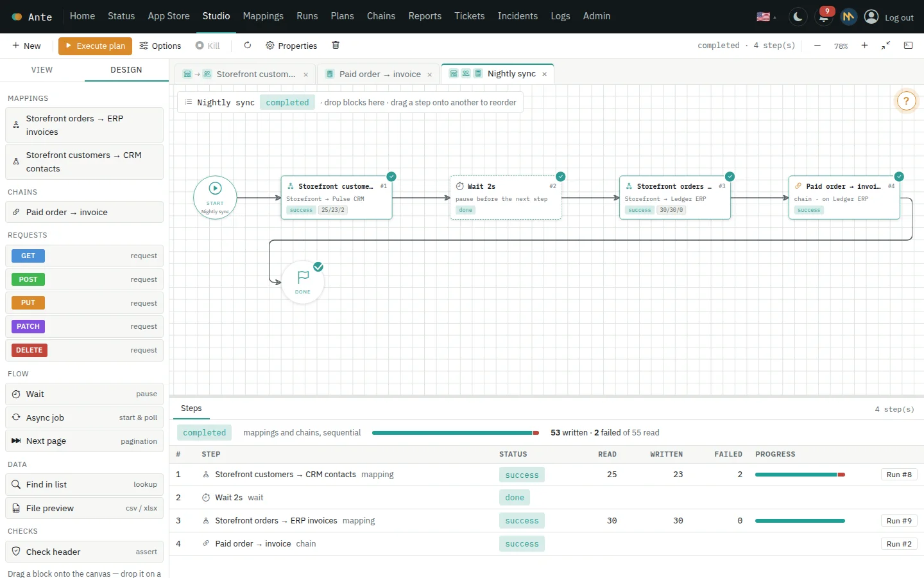Open the canvas help question mark
The height and width of the screenshot is (578, 924).
[x=906, y=101]
